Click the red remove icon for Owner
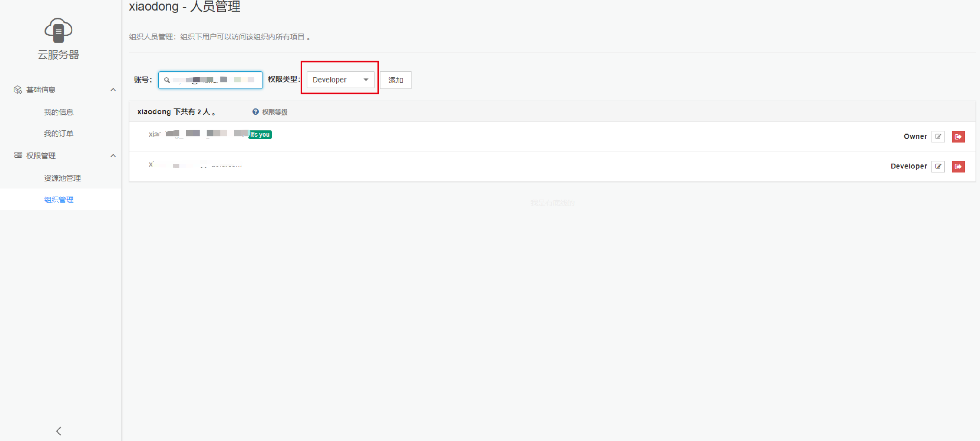 pos(958,136)
